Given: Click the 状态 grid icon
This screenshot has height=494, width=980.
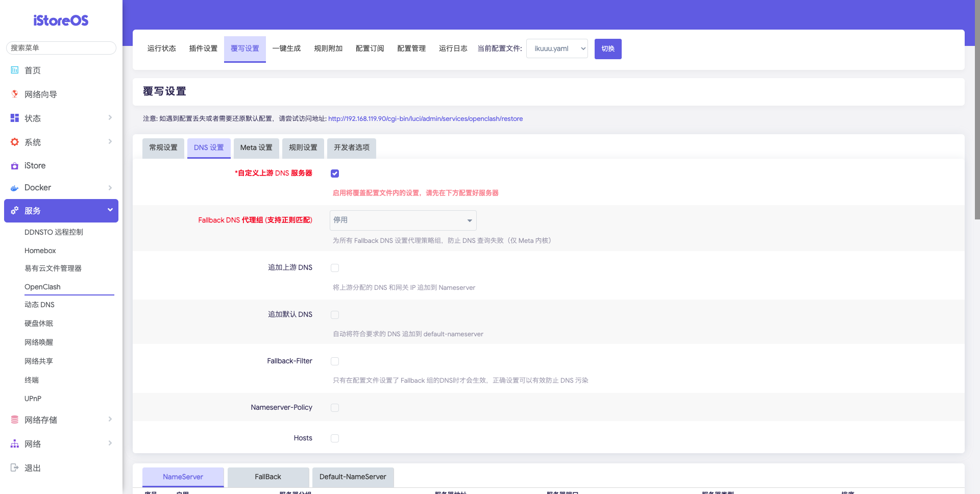Looking at the screenshot, I should 15,118.
